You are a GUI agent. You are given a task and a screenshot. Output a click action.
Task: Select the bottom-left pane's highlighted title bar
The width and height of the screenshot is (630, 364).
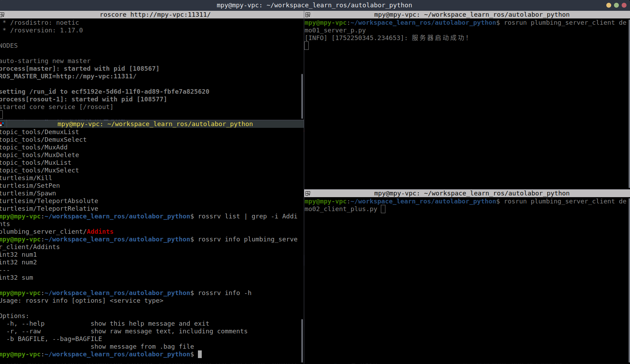coord(155,124)
